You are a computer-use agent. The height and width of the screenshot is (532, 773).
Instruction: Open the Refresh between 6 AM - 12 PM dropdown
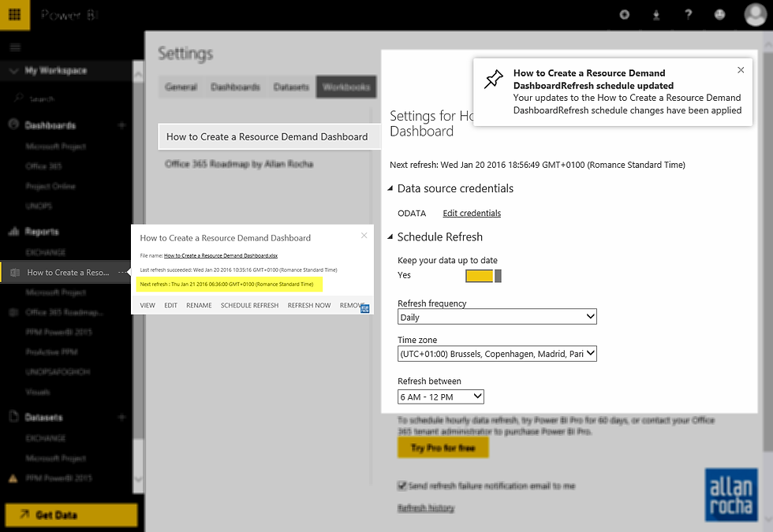441,396
